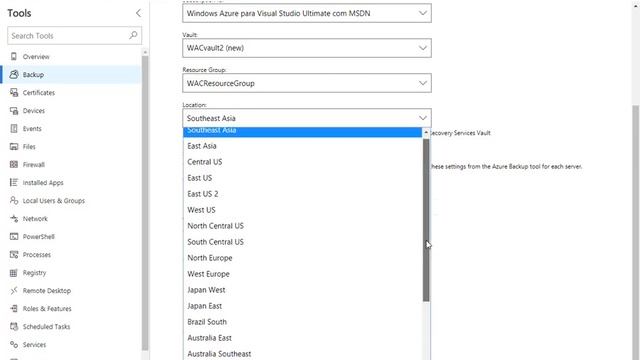Open the PowerShell tool icon
The image size is (640, 360).
click(14, 236)
